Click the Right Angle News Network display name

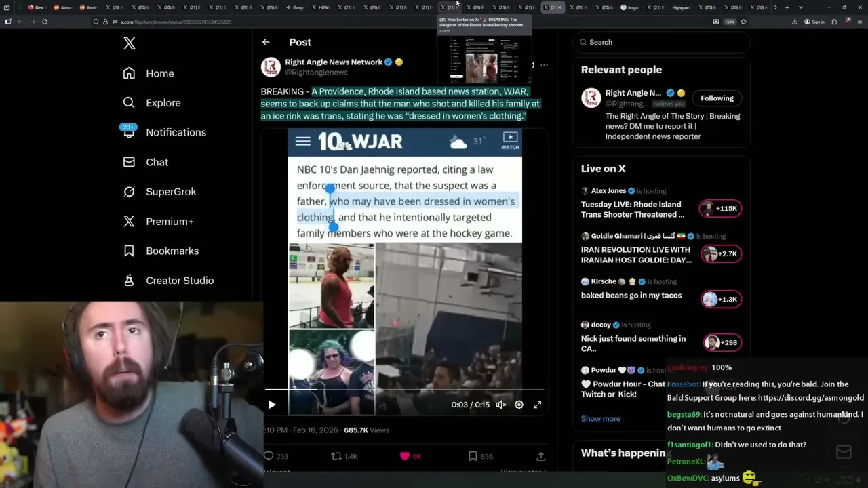[x=334, y=62]
